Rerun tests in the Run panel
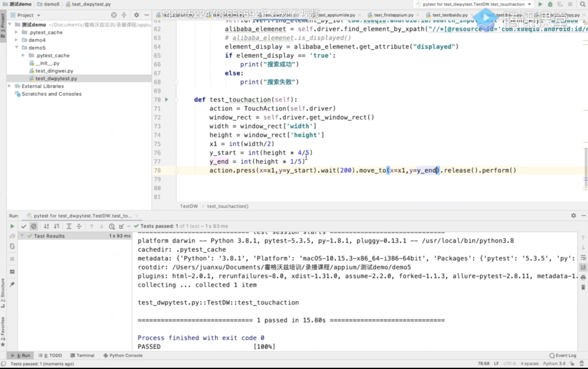This screenshot has height=369, width=588. tap(12, 226)
